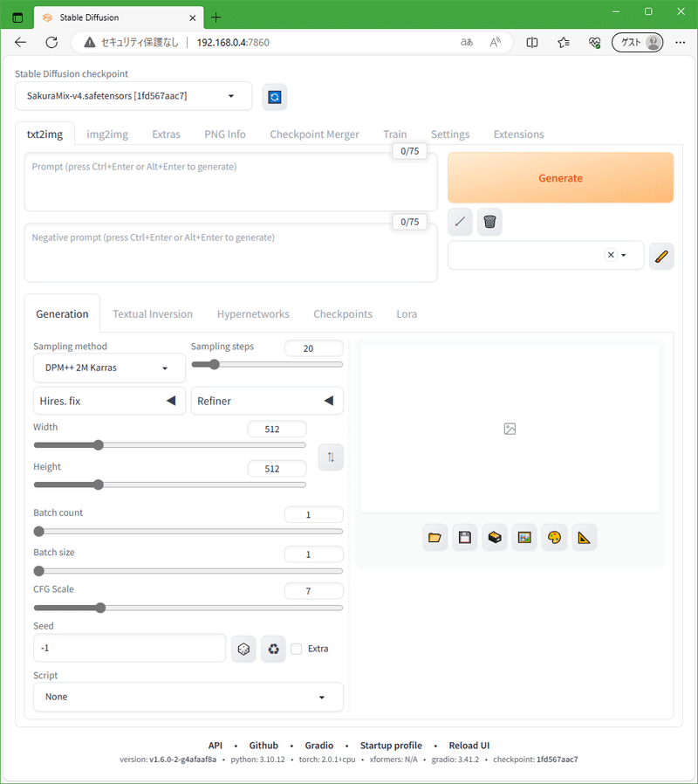
Task: Go to Checkpoint Merger tab
Action: (314, 134)
